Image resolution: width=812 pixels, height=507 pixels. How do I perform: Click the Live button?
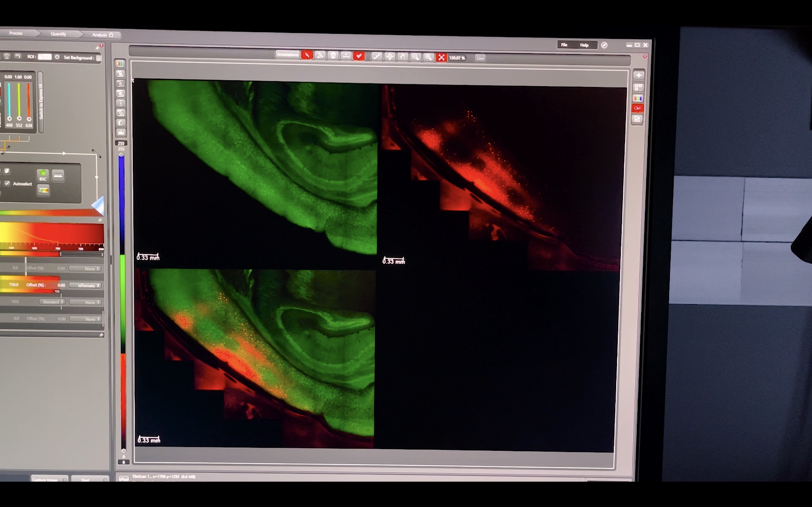click(x=480, y=58)
